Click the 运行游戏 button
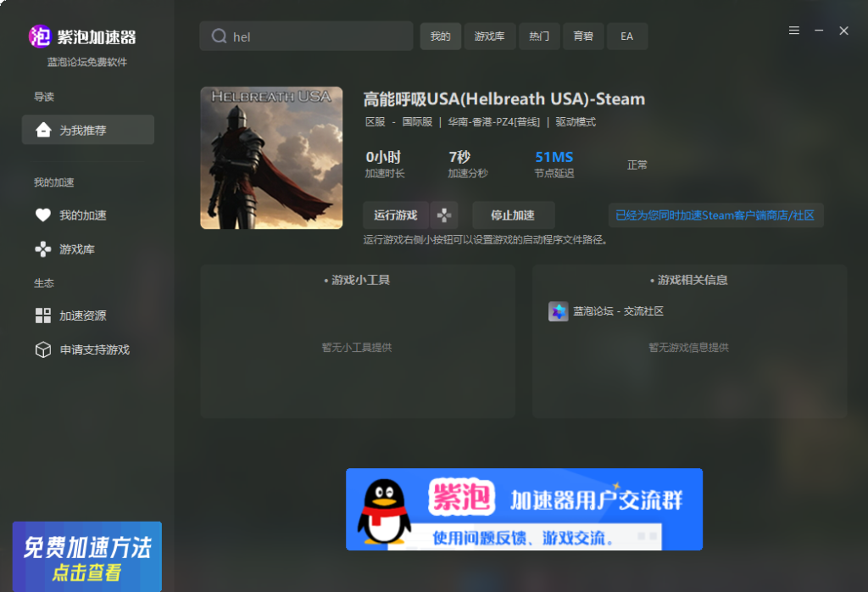 (395, 215)
